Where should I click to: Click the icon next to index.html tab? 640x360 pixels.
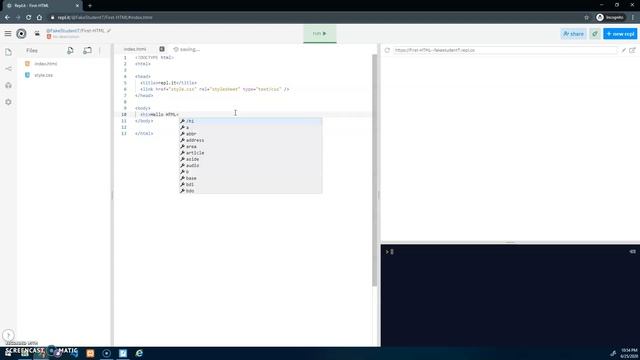[162, 49]
